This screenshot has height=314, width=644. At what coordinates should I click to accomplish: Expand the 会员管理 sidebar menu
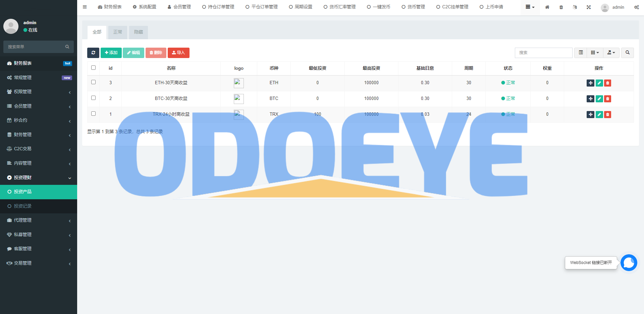coord(39,106)
